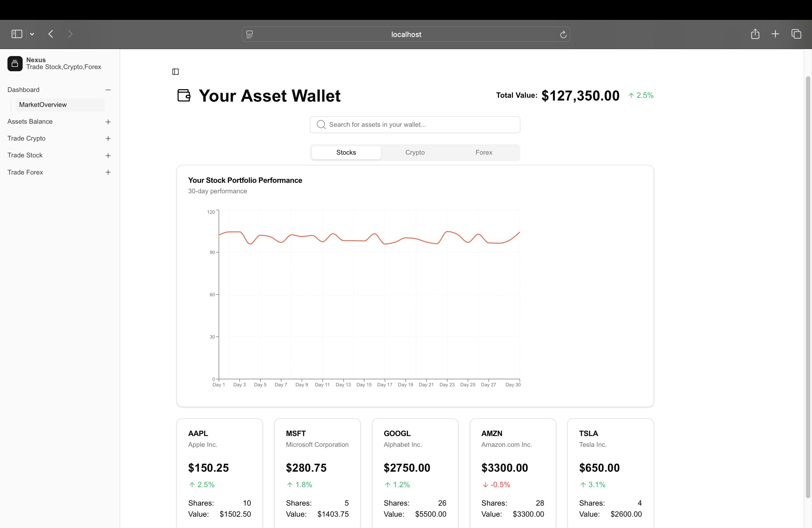Click the magnifier icon in search box

[x=321, y=125]
